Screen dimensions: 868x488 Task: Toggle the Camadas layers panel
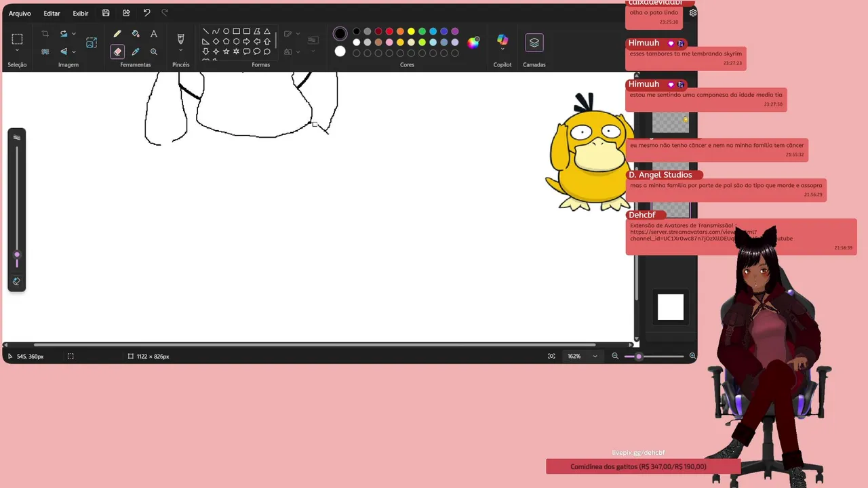(x=534, y=42)
